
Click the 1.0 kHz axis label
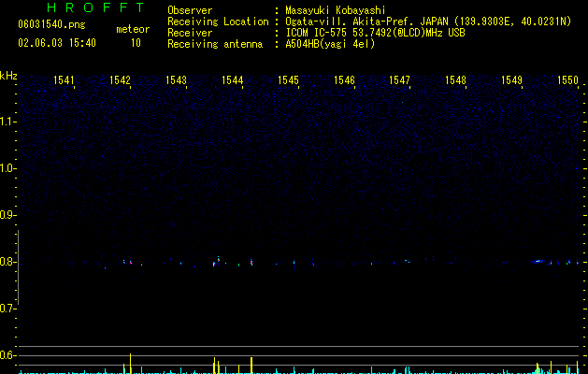click(x=8, y=168)
